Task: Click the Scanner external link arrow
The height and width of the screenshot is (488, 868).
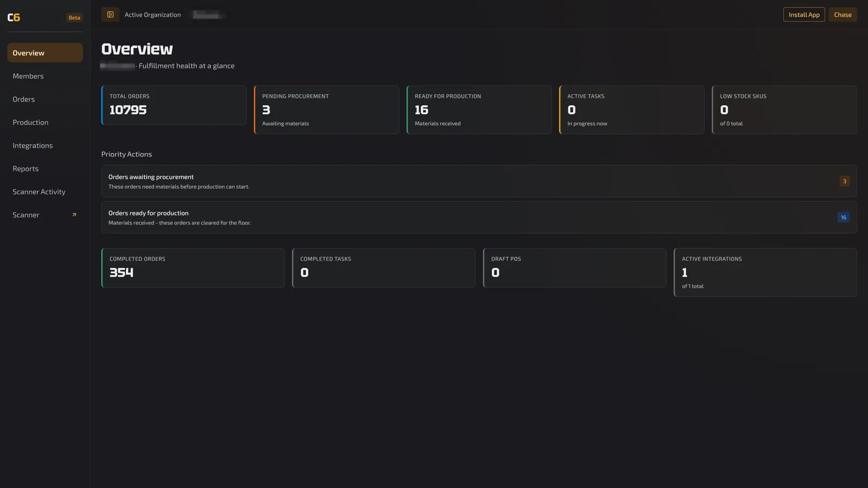Action: [74, 215]
